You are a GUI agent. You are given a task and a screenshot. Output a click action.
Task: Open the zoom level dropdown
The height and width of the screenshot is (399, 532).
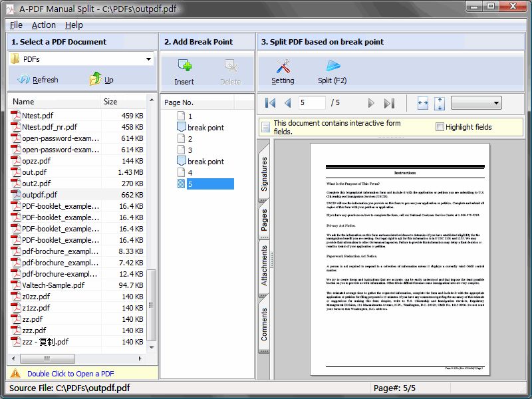click(x=475, y=103)
